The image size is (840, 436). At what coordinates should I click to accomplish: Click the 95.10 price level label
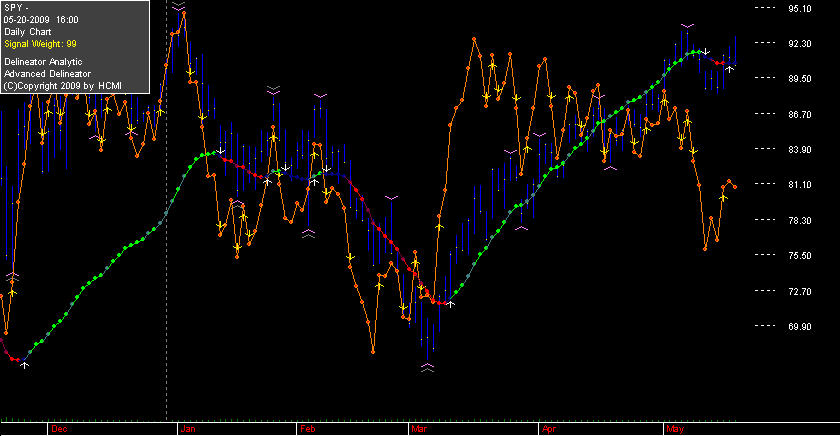(800, 9)
